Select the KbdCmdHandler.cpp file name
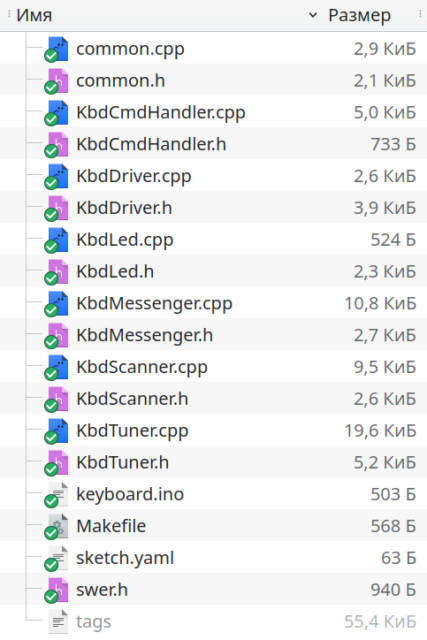427x640 pixels. [161, 112]
